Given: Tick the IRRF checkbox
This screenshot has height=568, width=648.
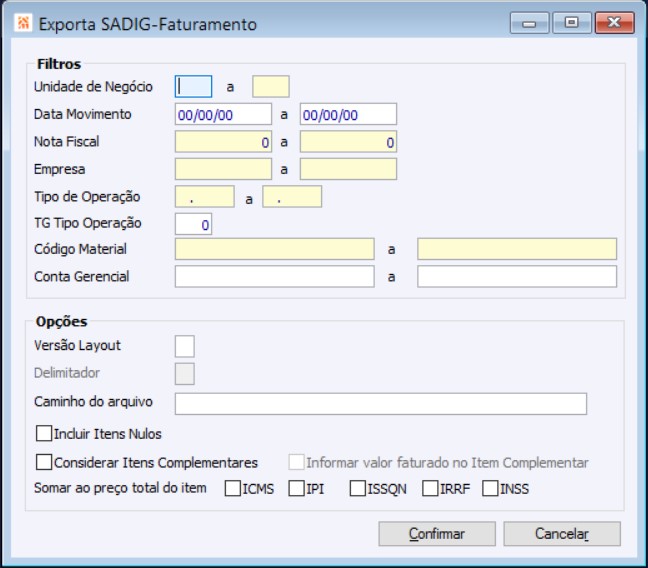Looking at the screenshot, I should [x=430, y=488].
